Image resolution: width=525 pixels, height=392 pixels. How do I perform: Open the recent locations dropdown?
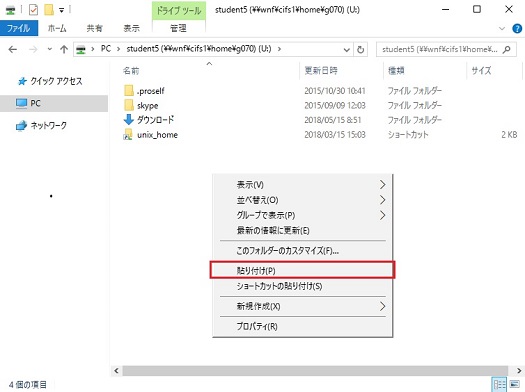[50, 50]
